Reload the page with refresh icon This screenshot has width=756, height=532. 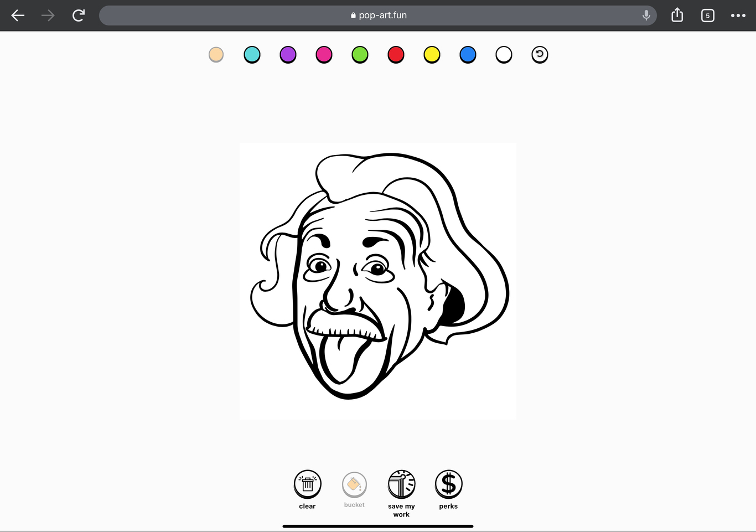pyautogui.click(x=79, y=16)
